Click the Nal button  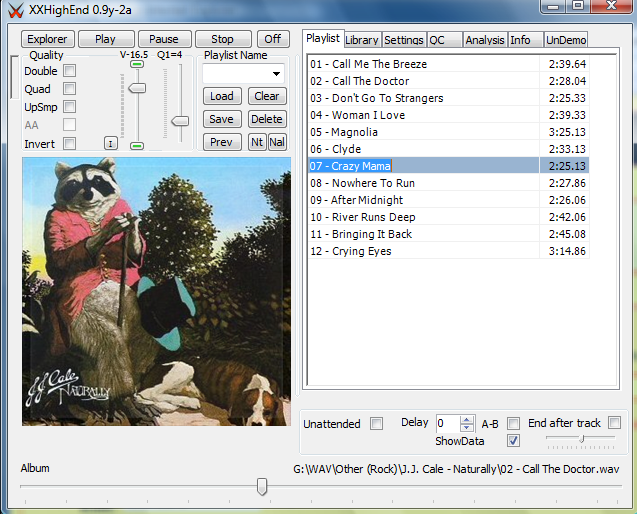click(x=277, y=142)
